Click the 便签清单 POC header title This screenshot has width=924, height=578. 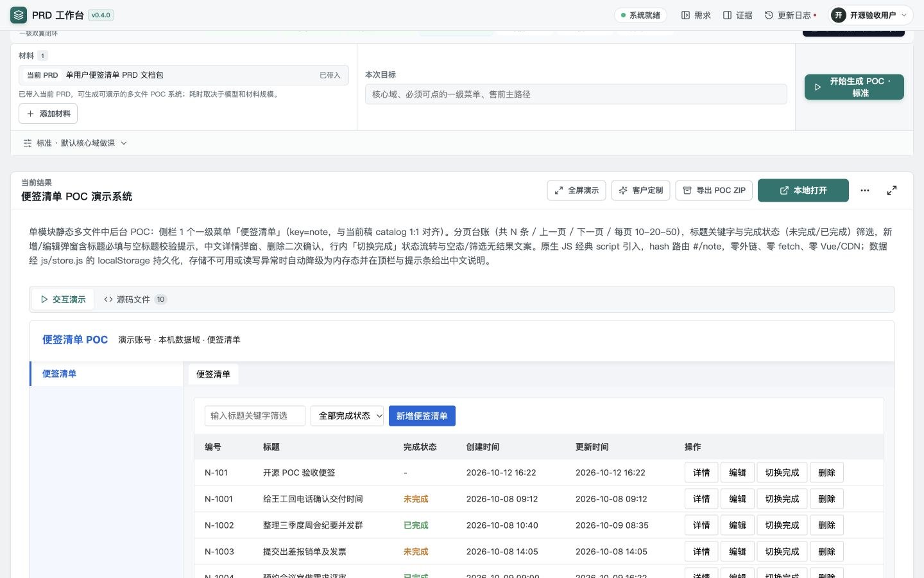coord(75,340)
